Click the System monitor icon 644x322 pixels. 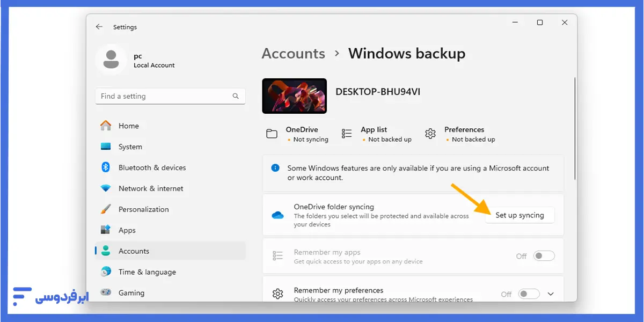click(106, 147)
